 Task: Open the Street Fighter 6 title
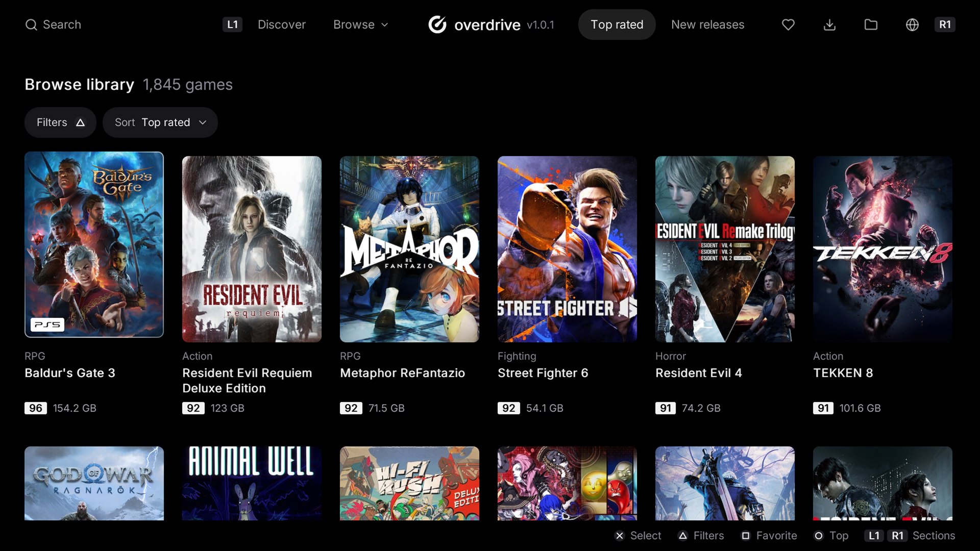tap(543, 373)
